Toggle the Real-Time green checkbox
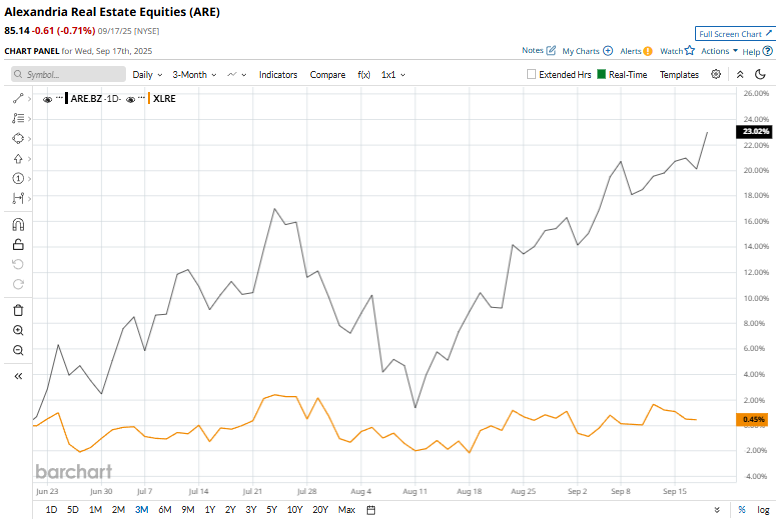Viewport: 776px width, 522px height. (x=601, y=74)
